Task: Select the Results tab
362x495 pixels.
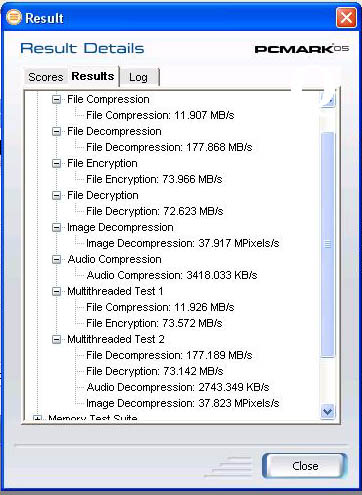Action: tap(93, 76)
